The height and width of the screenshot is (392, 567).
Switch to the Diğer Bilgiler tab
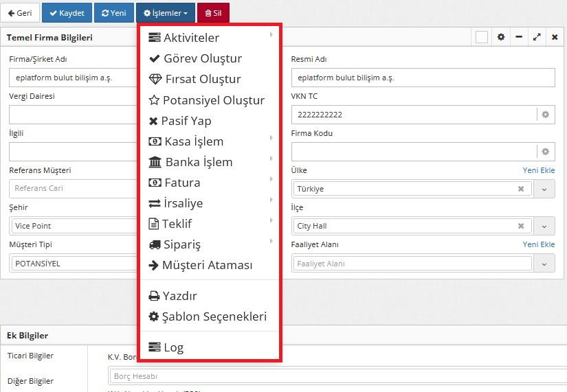pos(30,381)
